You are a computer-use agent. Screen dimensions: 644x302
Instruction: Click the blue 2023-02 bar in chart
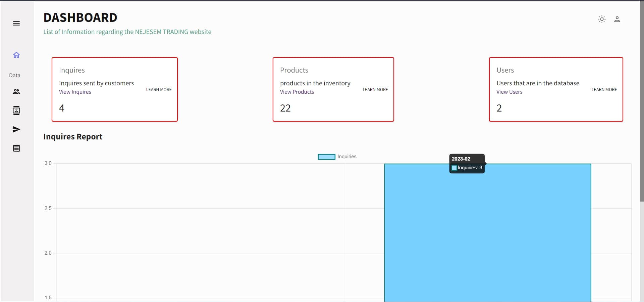click(x=487, y=235)
